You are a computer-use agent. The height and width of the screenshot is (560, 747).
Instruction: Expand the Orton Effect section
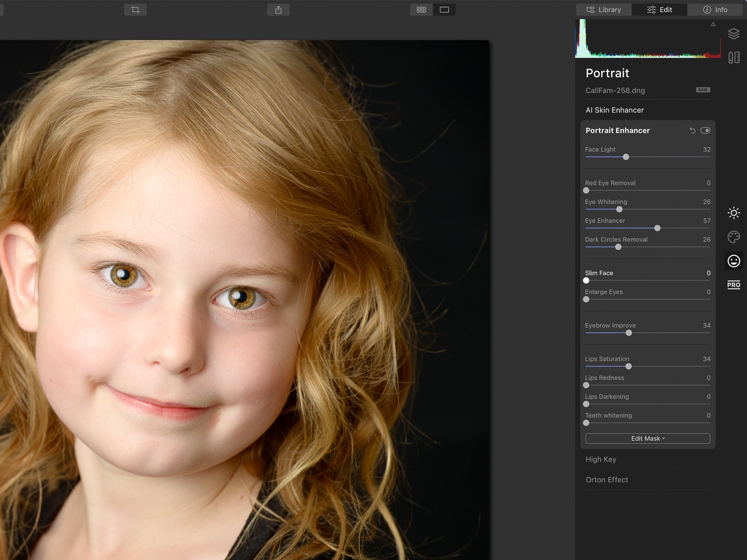pyautogui.click(x=607, y=480)
